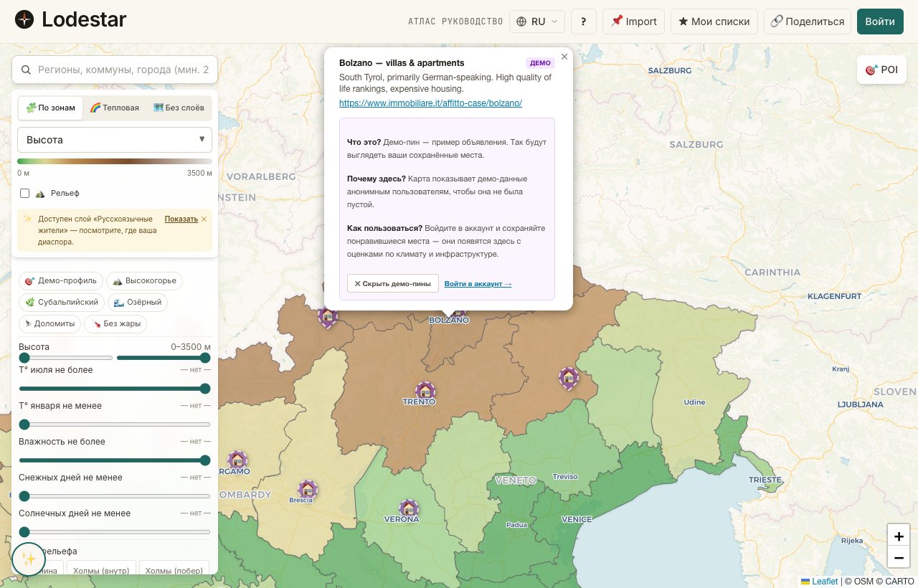Open the immobiliare.it Bolzano link
918x588 pixels.
pos(430,103)
